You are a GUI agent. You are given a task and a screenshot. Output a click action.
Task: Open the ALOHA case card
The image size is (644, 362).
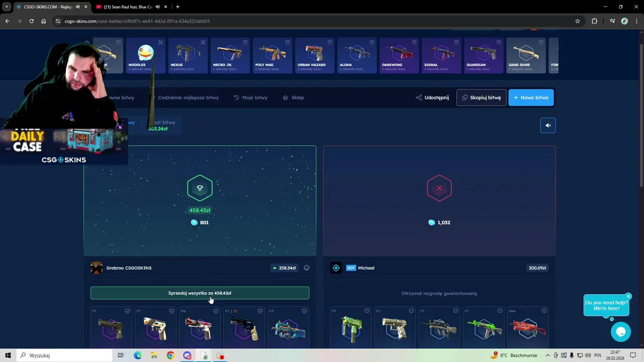point(356,55)
